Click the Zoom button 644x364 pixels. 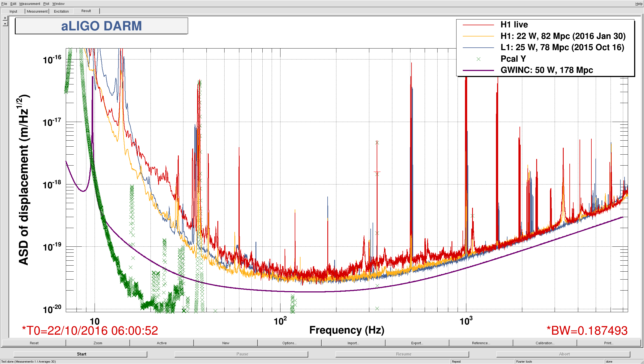(x=98, y=343)
